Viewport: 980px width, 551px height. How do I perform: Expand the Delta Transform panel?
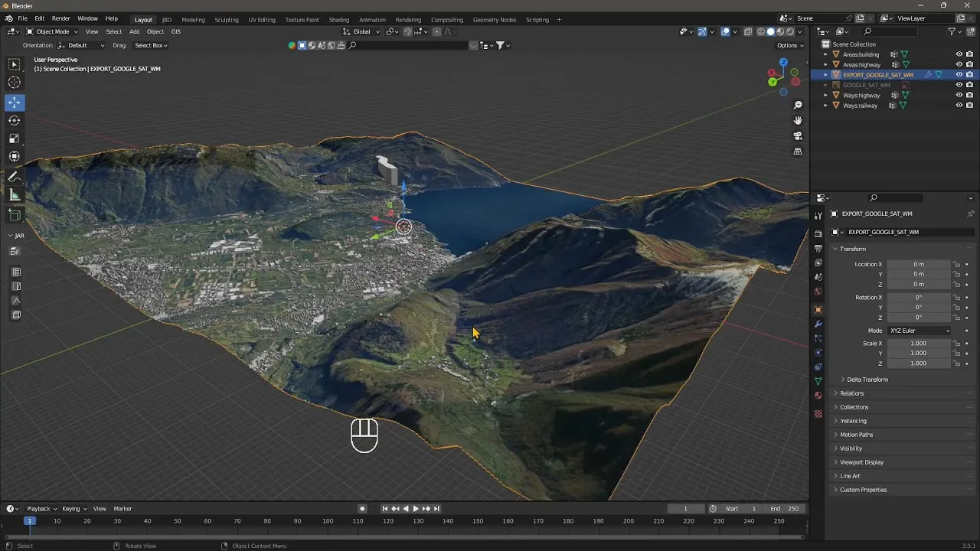click(x=867, y=380)
